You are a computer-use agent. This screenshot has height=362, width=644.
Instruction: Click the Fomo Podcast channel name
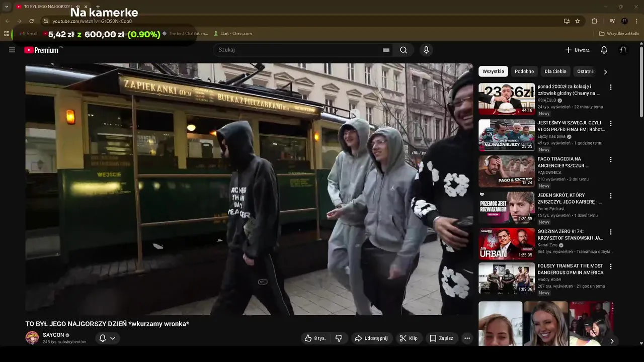coord(551,209)
